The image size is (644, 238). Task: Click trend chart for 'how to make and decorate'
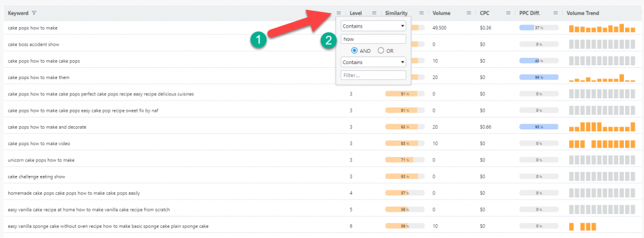pyautogui.click(x=602, y=127)
